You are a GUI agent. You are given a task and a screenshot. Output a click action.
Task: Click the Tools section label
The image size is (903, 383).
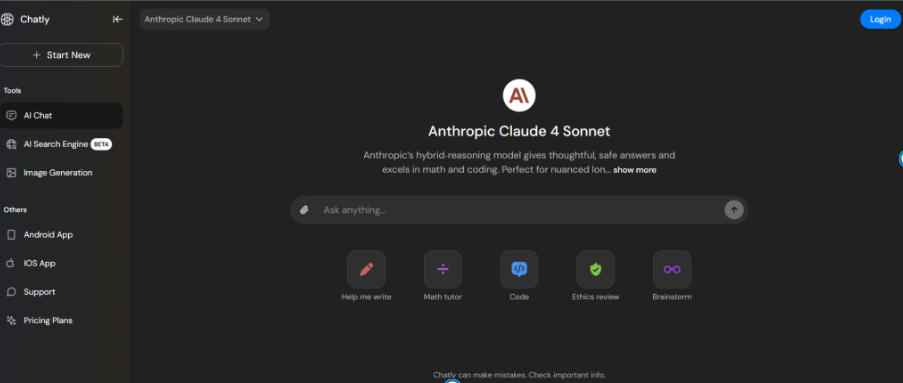(12, 90)
